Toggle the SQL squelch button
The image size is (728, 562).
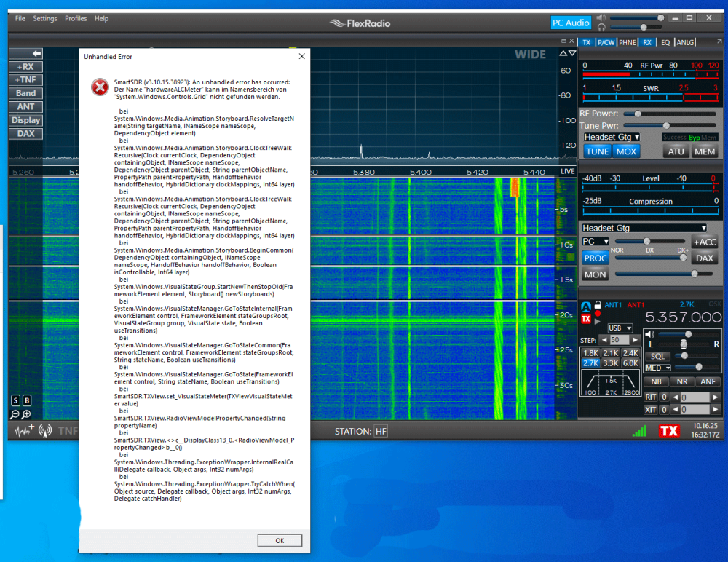658,356
